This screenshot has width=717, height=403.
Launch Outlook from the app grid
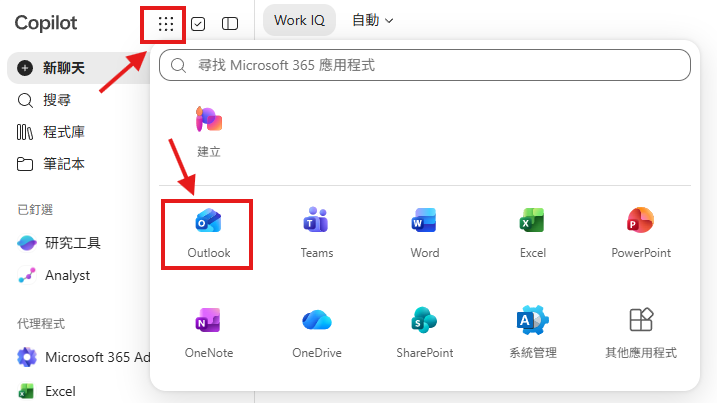tap(209, 234)
